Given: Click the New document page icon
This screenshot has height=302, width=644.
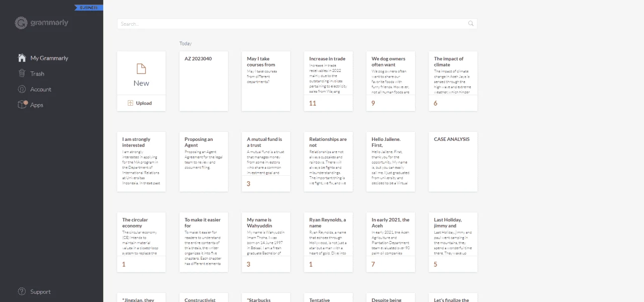Looking at the screenshot, I should 141,69.
